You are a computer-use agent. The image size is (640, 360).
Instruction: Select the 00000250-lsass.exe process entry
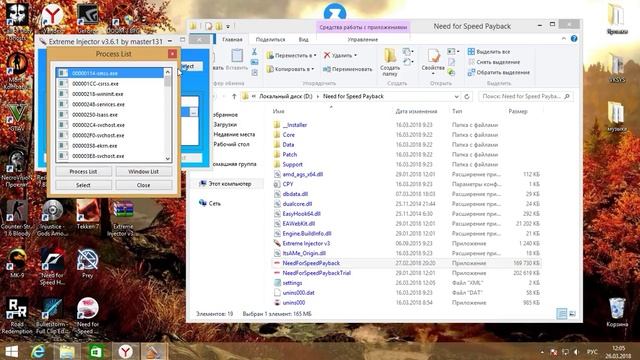110,115
